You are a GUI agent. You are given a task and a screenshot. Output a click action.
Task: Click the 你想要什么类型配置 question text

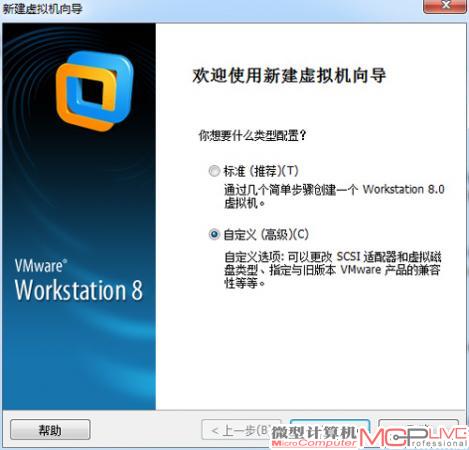pyautogui.click(x=252, y=135)
